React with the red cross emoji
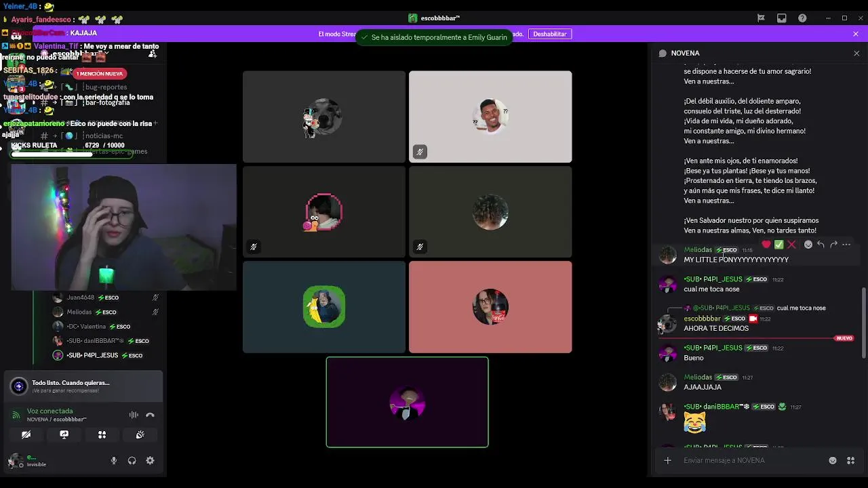The image size is (868, 488). click(x=791, y=245)
